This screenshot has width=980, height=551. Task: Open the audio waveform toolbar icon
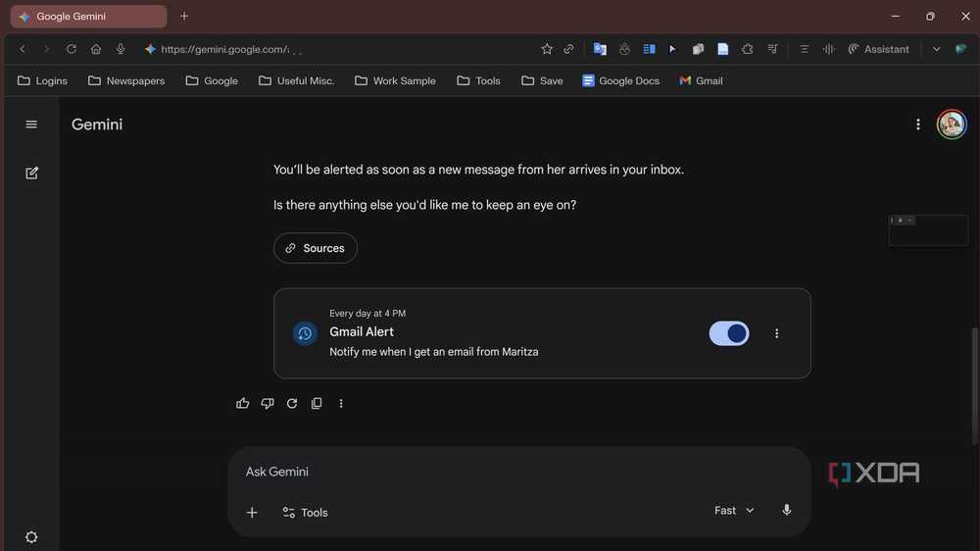tap(829, 49)
